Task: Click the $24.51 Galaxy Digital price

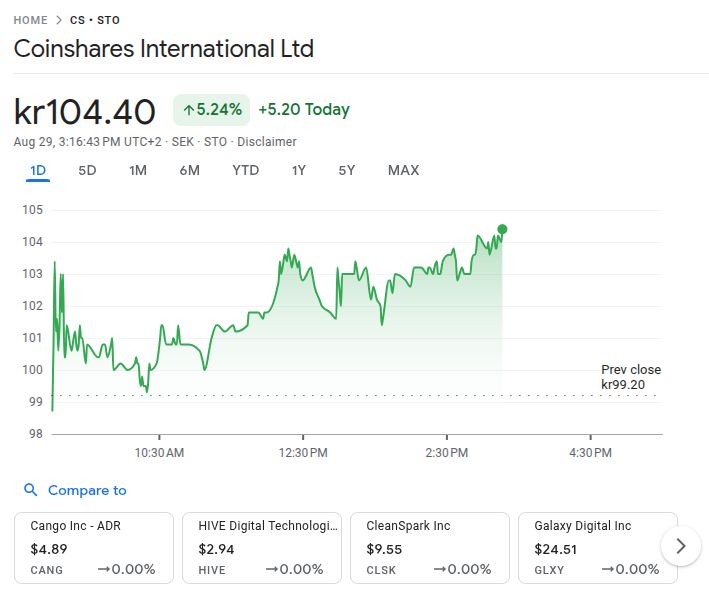Action: coord(556,549)
